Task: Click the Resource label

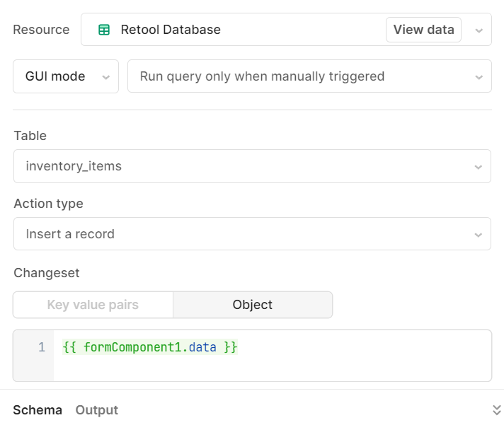Action: (41, 30)
